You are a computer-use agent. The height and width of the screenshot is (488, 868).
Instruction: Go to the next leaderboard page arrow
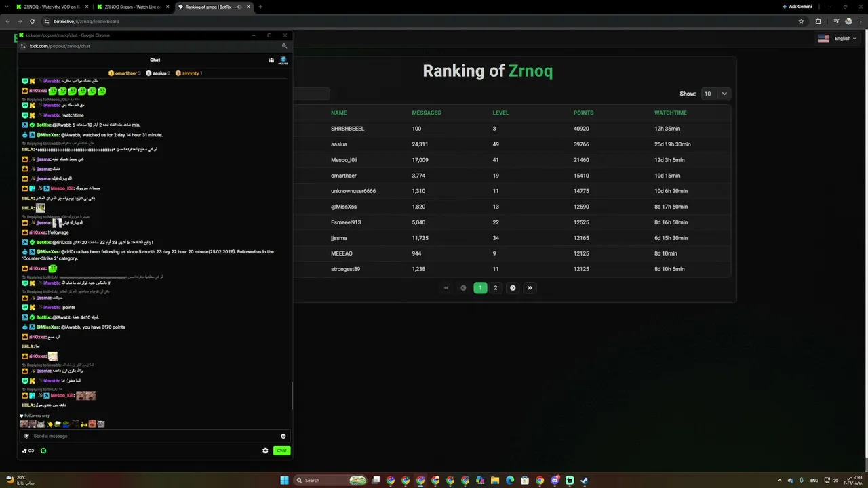click(513, 288)
